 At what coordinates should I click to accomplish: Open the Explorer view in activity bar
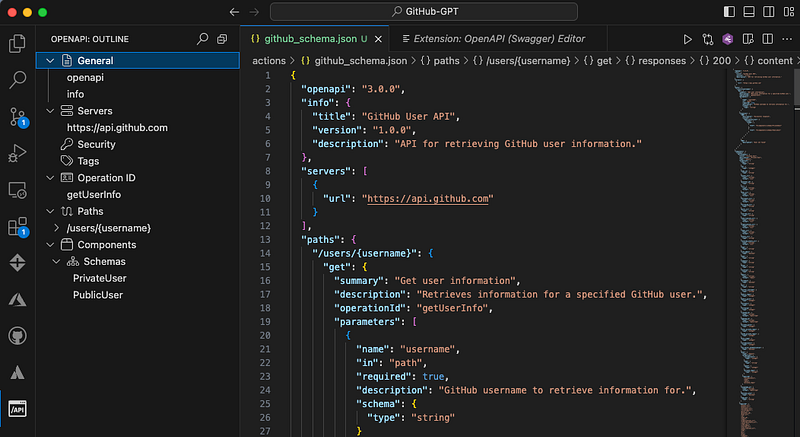point(17,43)
